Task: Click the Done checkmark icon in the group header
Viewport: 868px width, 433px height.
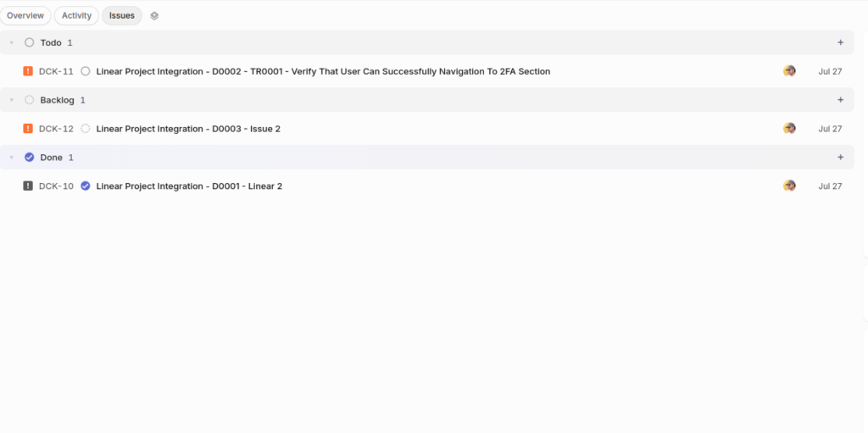Action: [30, 158]
